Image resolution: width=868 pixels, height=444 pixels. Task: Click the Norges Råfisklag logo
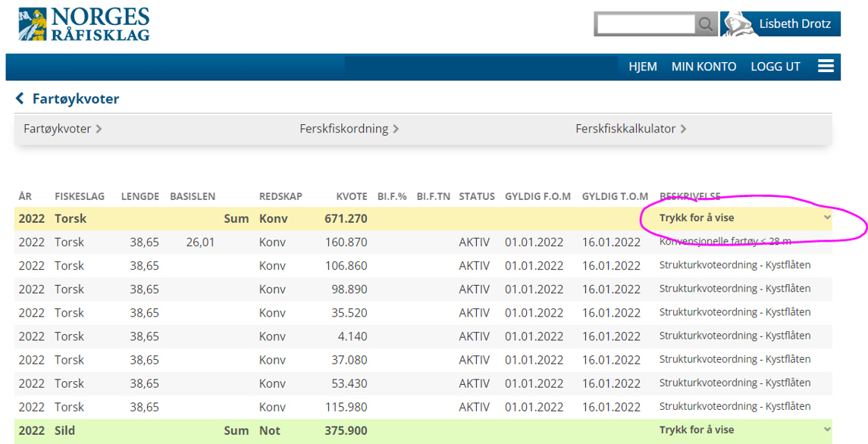coord(84,24)
